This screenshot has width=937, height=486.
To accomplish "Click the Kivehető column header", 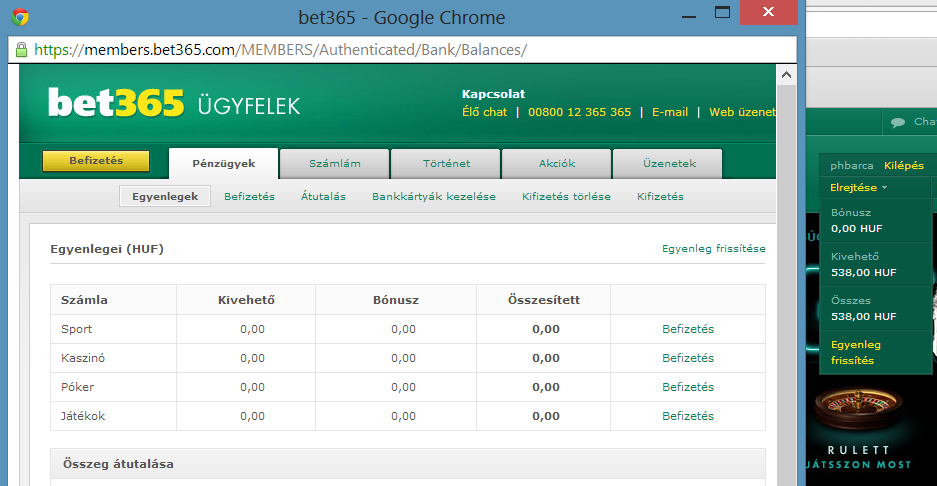I will click(246, 300).
